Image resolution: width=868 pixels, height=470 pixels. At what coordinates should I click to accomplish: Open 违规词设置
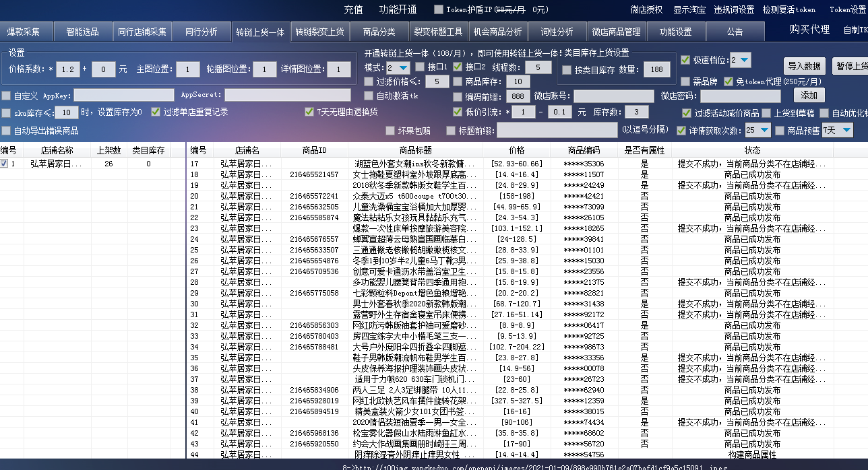pos(735,9)
